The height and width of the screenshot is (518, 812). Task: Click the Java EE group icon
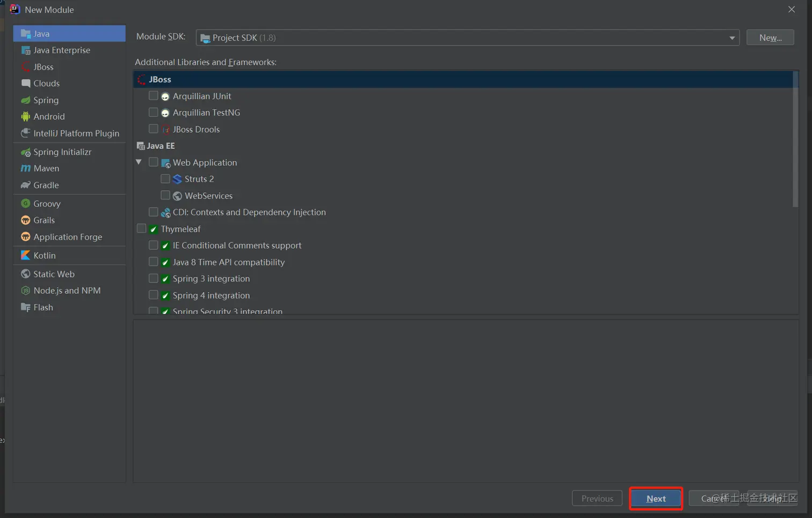point(141,146)
